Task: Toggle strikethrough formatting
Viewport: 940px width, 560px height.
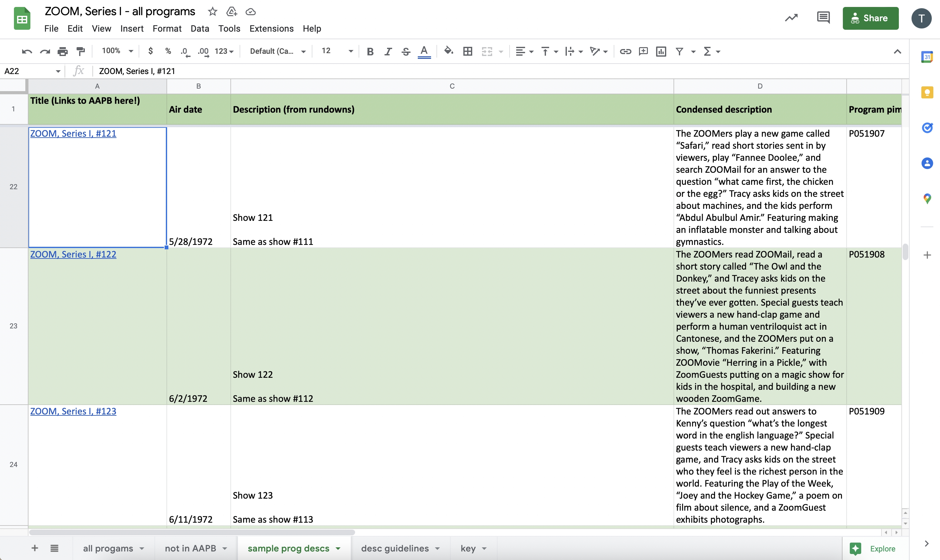Action: 406,51
